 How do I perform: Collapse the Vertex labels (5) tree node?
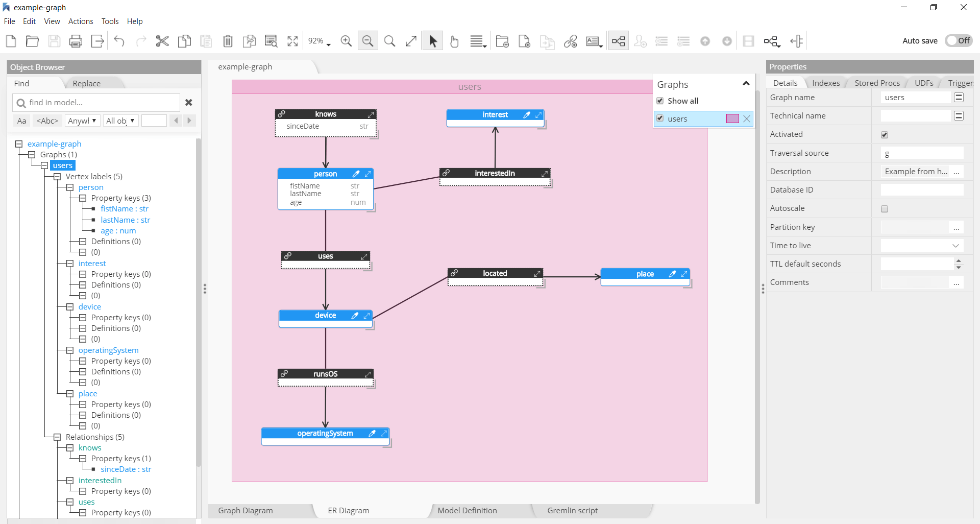pyautogui.click(x=57, y=177)
